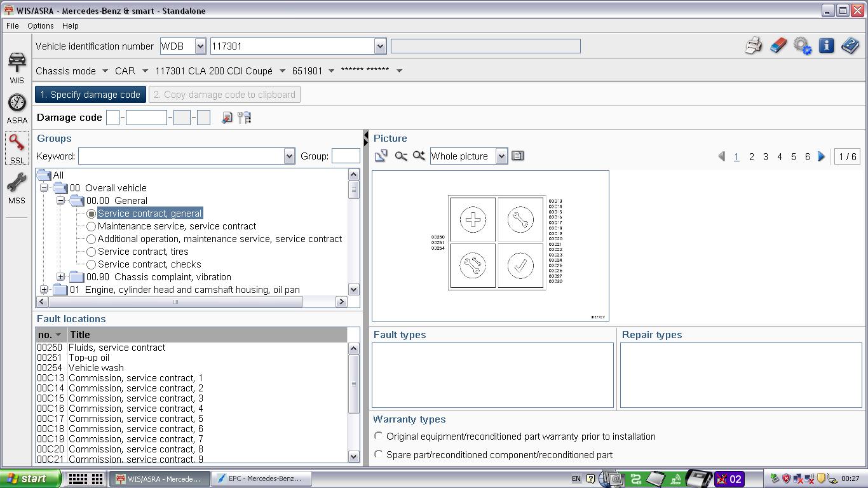Select fault location Vehicle wash
The image size is (868, 488).
tap(96, 368)
